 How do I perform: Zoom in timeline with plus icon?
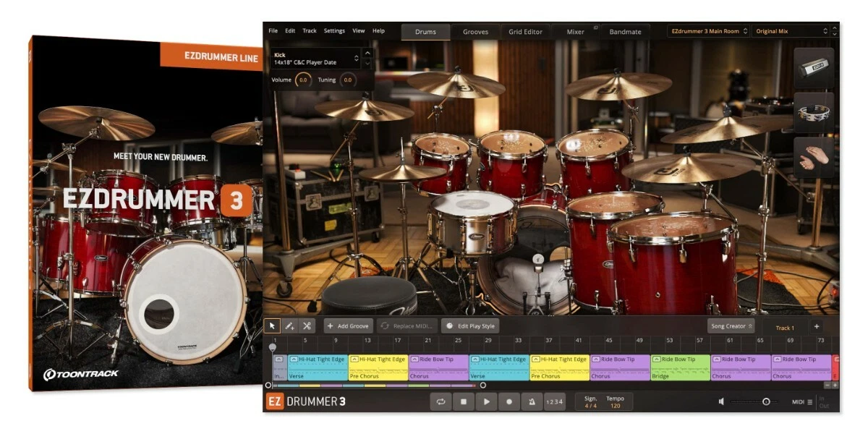click(835, 386)
